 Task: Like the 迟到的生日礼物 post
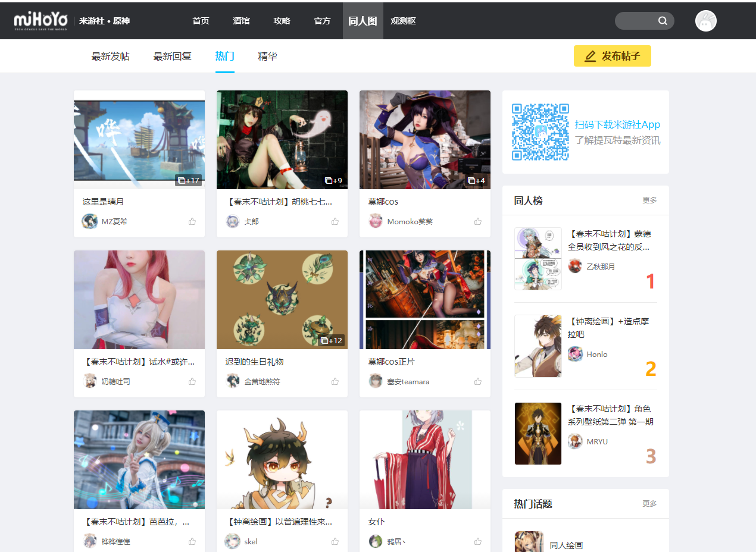335,381
